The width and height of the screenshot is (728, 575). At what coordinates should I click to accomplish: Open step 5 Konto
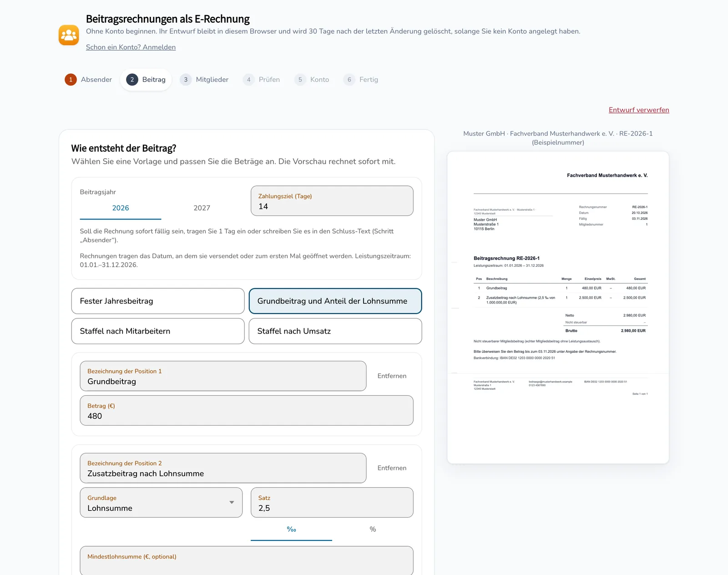[x=312, y=80]
